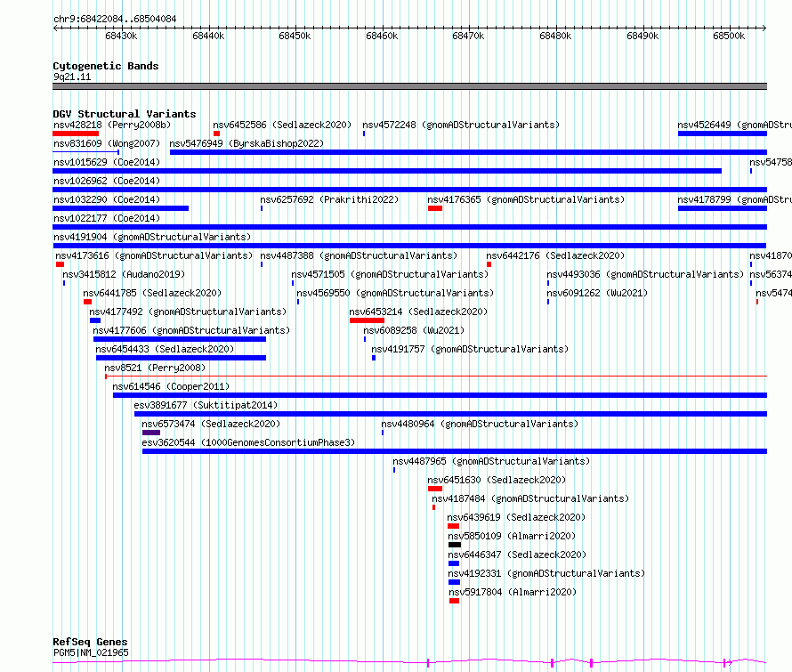
Task: Click nsv4493036 gnomAD variant label
Action: (x=645, y=274)
